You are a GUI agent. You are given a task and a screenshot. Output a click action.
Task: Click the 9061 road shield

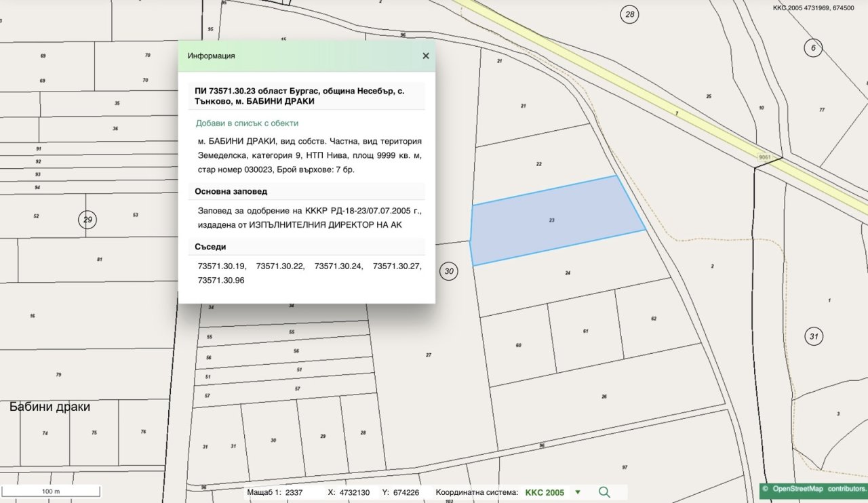point(764,157)
